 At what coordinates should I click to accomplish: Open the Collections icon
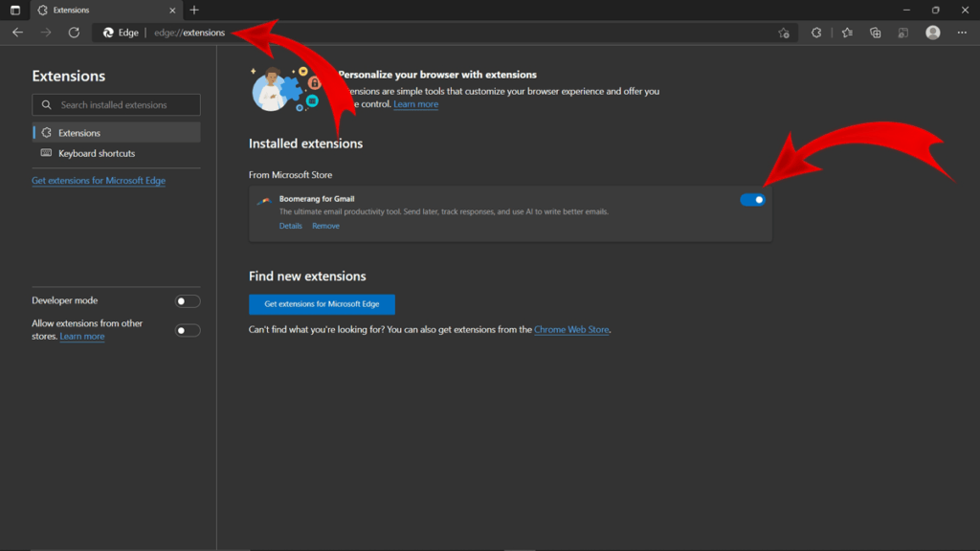(876, 32)
